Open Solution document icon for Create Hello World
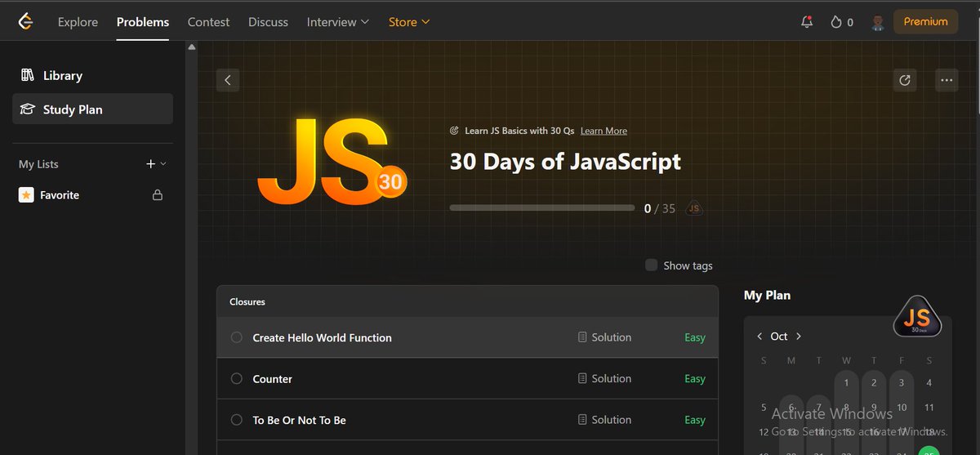The image size is (980, 455). (x=582, y=337)
